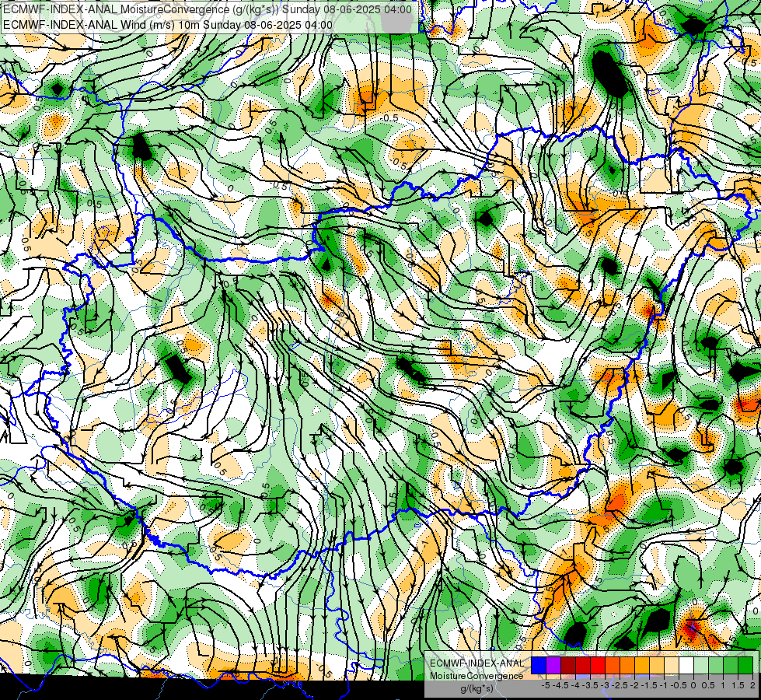
Task: Click the light orange swatch between -1.5 and -1
Action: click(x=657, y=666)
